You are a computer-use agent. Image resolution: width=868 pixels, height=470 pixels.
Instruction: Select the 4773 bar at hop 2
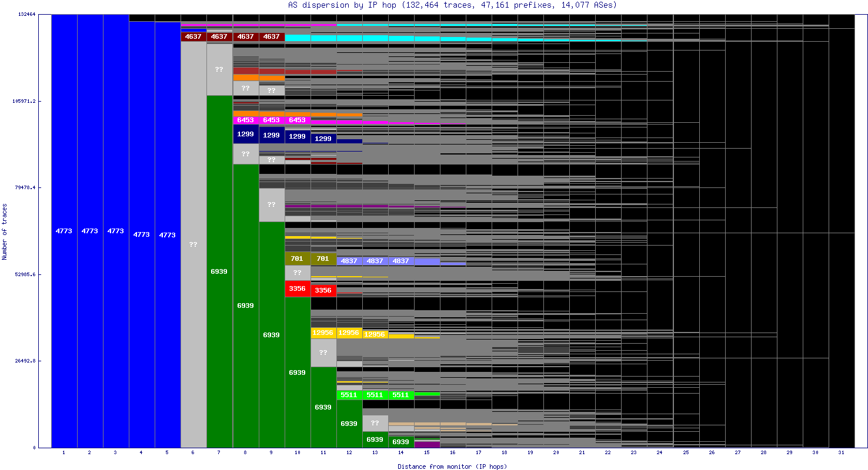coord(90,231)
